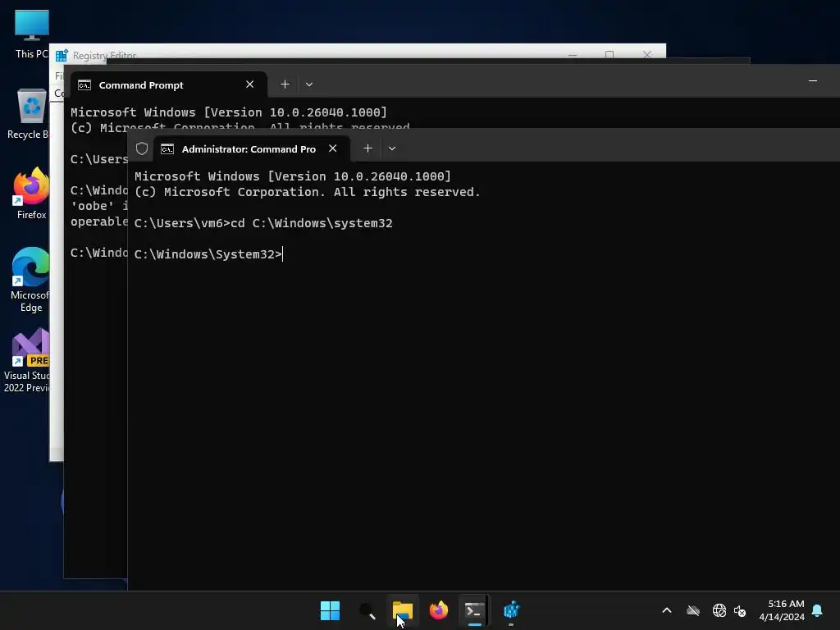Open Registry Editor from the taskbar
The image size is (840, 630).
[x=511, y=610]
